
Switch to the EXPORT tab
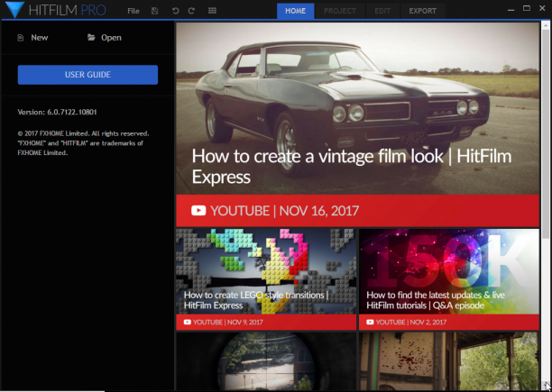422,11
